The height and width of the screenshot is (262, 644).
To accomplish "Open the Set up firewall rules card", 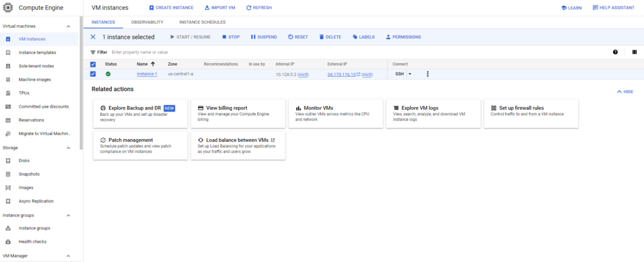I will tap(531, 113).
